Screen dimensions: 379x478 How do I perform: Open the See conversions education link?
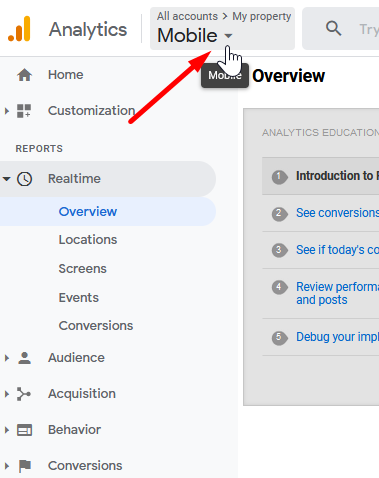point(337,213)
